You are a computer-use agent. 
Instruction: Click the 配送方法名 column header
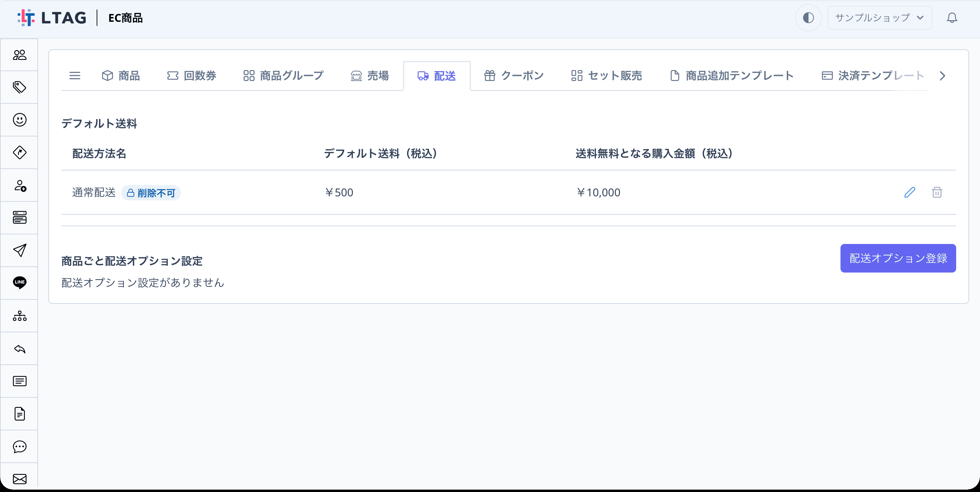pos(99,154)
